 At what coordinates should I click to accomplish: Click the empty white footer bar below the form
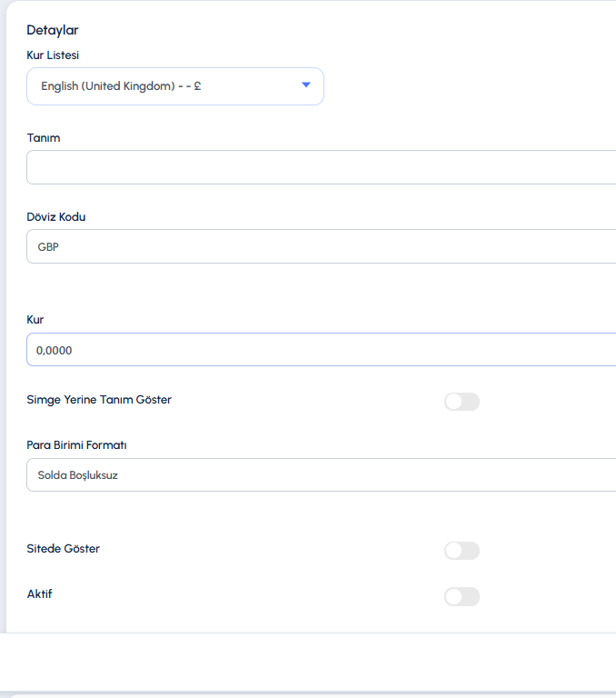[308, 662]
